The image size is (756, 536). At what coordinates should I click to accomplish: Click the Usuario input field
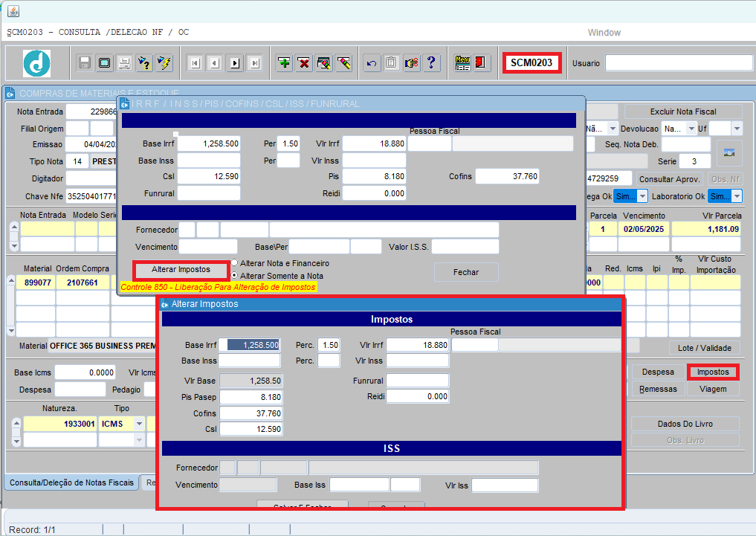pyautogui.click(x=679, y=63)
